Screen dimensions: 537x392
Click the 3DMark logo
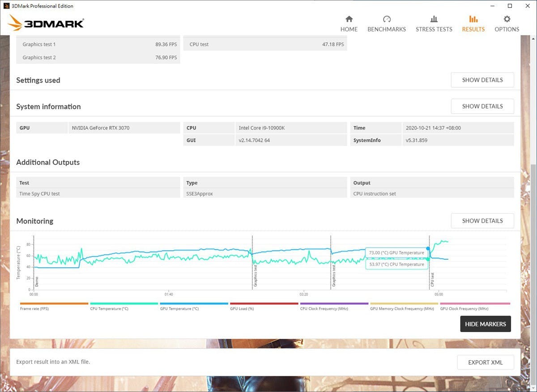click(x=46, y=23)
